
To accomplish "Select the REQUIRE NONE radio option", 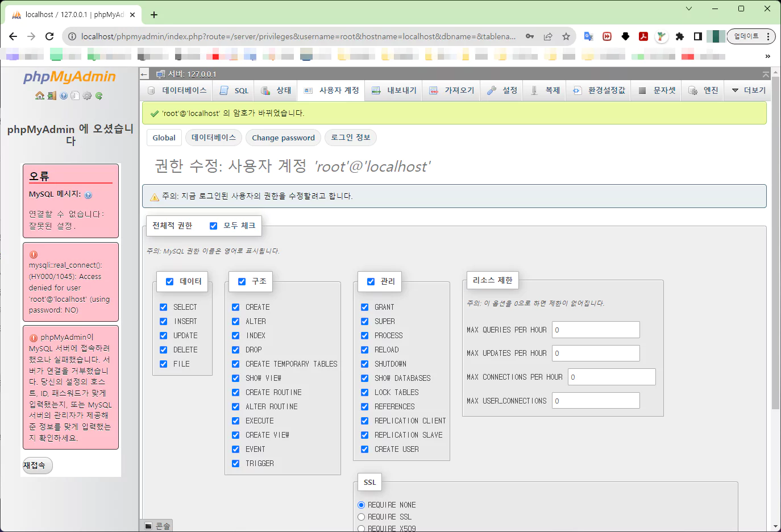I will [x=361, y=505].
